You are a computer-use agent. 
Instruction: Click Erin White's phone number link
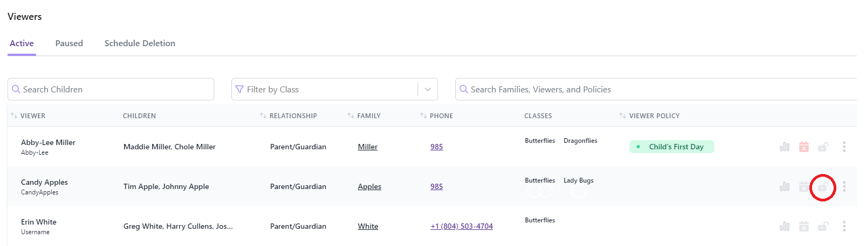pos(462,226)
